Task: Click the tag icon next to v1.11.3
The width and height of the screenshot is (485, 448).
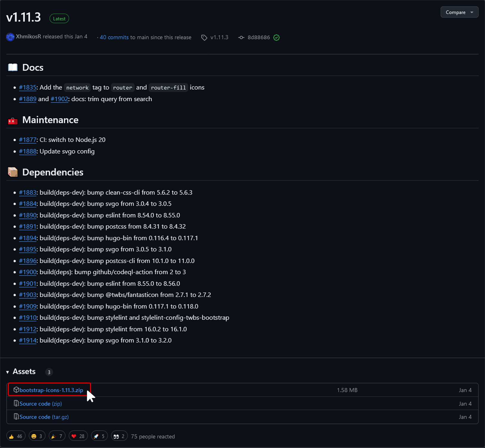Action: coord(204,37)
